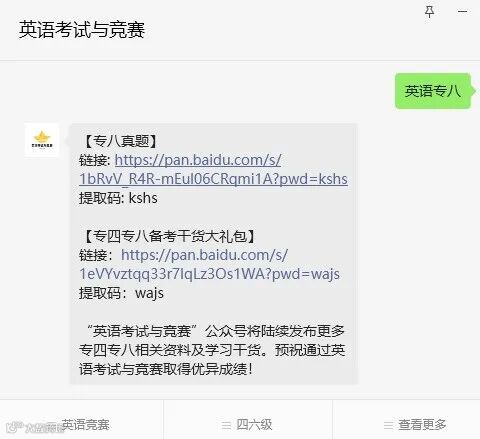The width and height of the screenshot is (480, 439).
Task: Click the list icon beside 查看更多
Action: pos(388,425)
